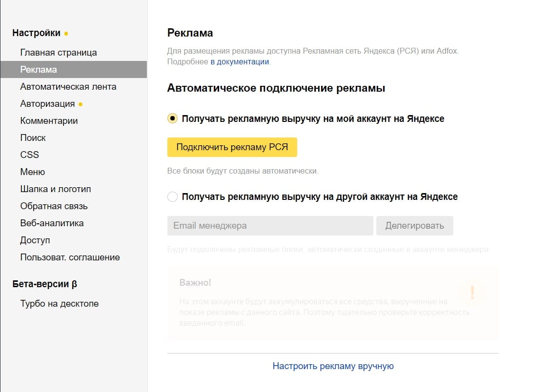
Task: Navigate to Комментарии settings
Action: [x=49, y=121]
